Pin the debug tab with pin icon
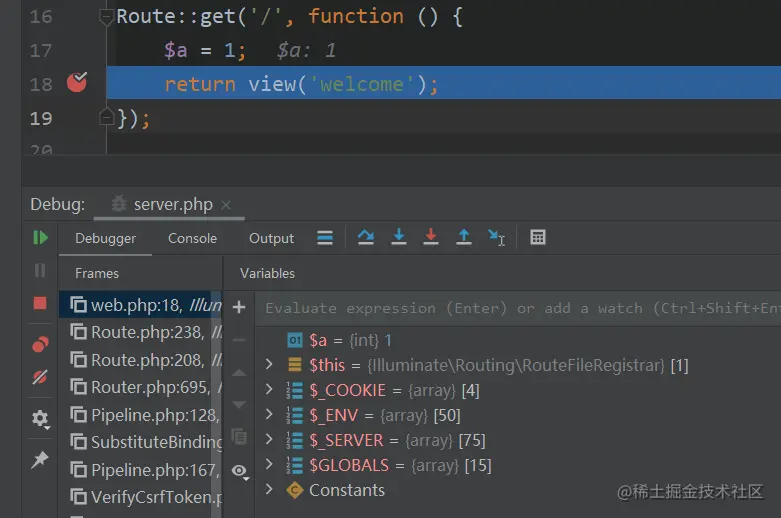Image resolution: width=781 pixels, height=518 pixels. click(40, 459)
